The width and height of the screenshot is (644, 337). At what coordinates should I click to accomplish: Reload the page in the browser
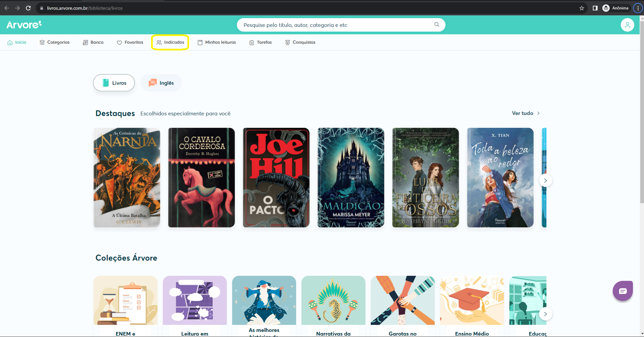(28, 8)
